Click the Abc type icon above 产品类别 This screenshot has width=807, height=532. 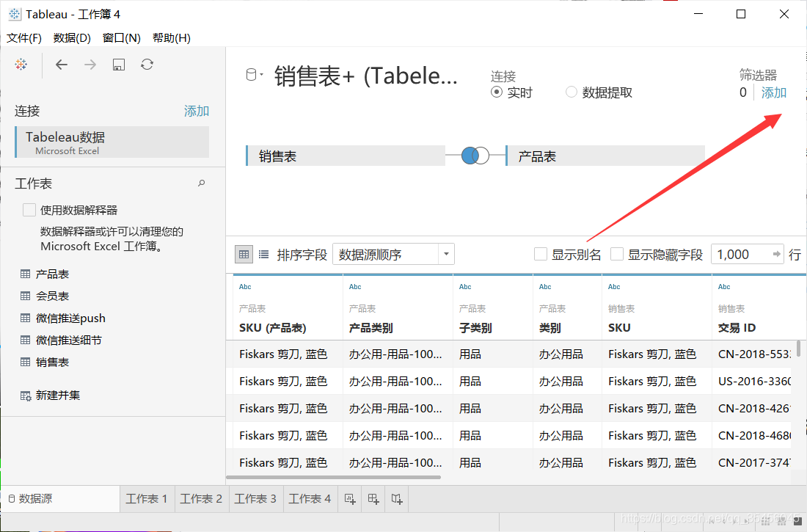pyautogui.click(x=355, y=287)
